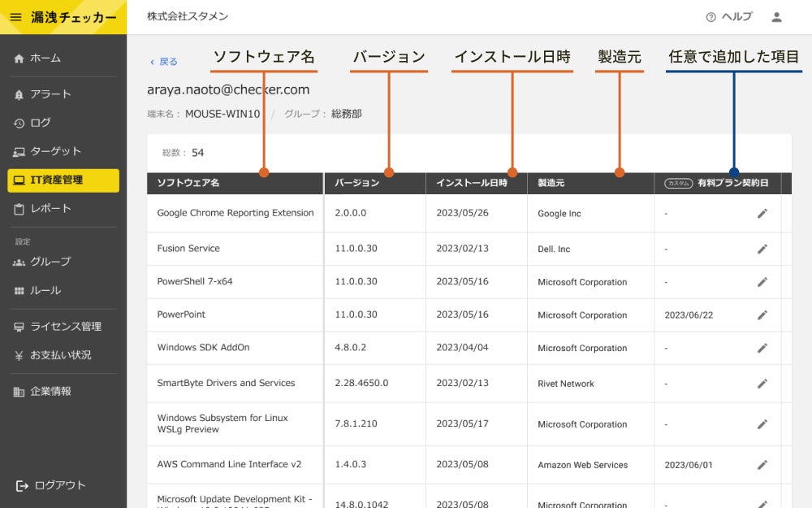Screen dimensions: 812x508
Task: Edit contract date for PowerPoint row
Action: pyautogui.click(x=762, y=315)
